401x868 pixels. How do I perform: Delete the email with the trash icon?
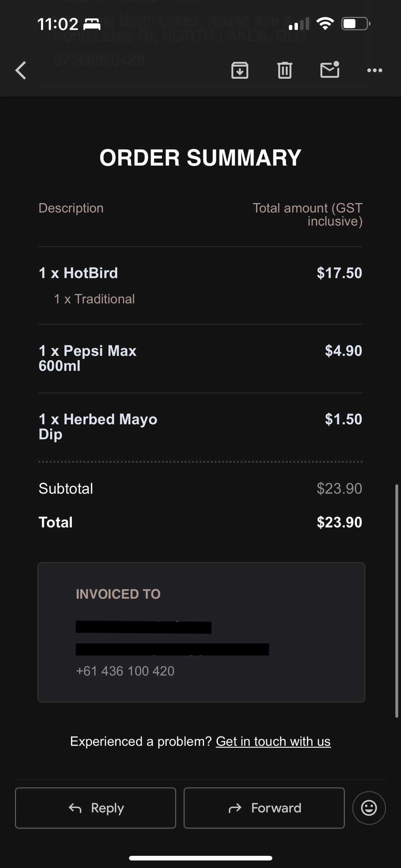(x=285, y=70)
